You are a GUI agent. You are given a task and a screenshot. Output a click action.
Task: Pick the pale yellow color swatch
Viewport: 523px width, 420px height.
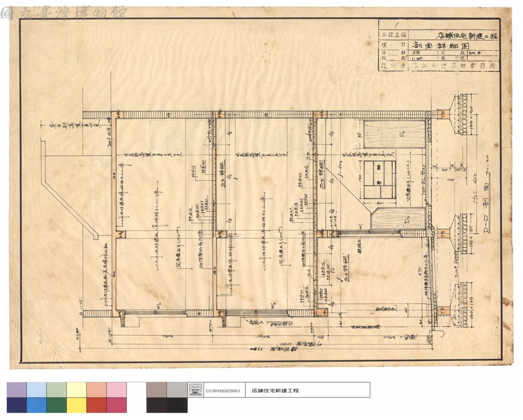pos(77,390)
